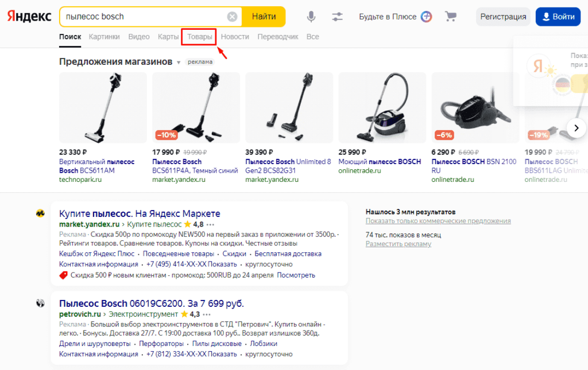
Task: Click the yellow Найти button
Action: pos(264,17)
